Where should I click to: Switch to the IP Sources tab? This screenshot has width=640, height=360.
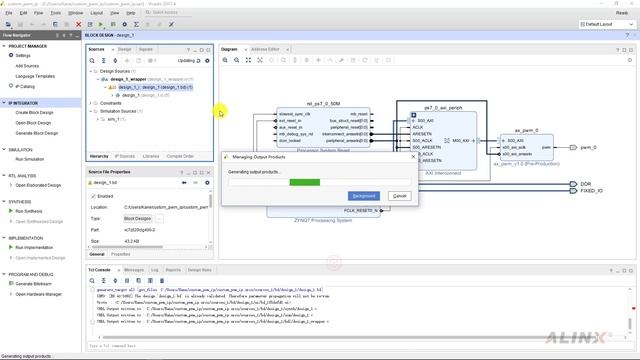pos(125,156)
